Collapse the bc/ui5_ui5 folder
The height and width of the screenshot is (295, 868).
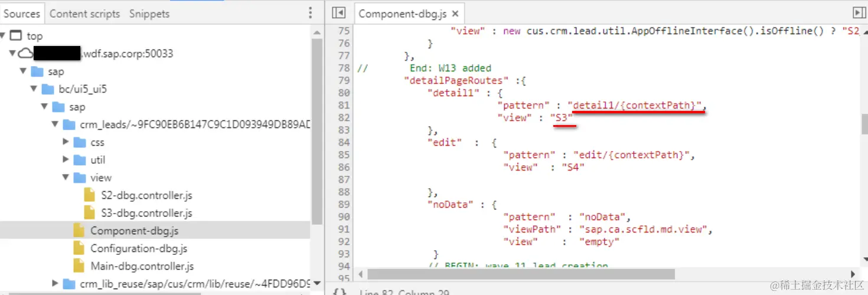pyautogui.click(x=34, y=89)
